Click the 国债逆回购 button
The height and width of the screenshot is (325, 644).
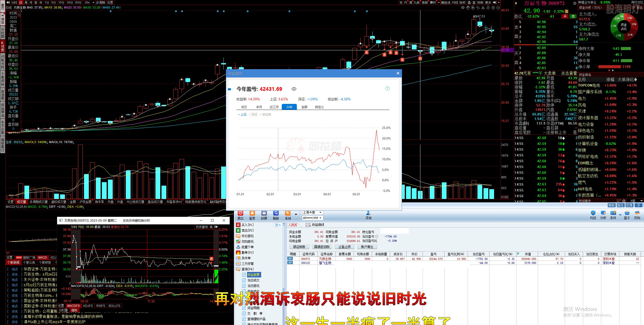click(x=322, y=247)
